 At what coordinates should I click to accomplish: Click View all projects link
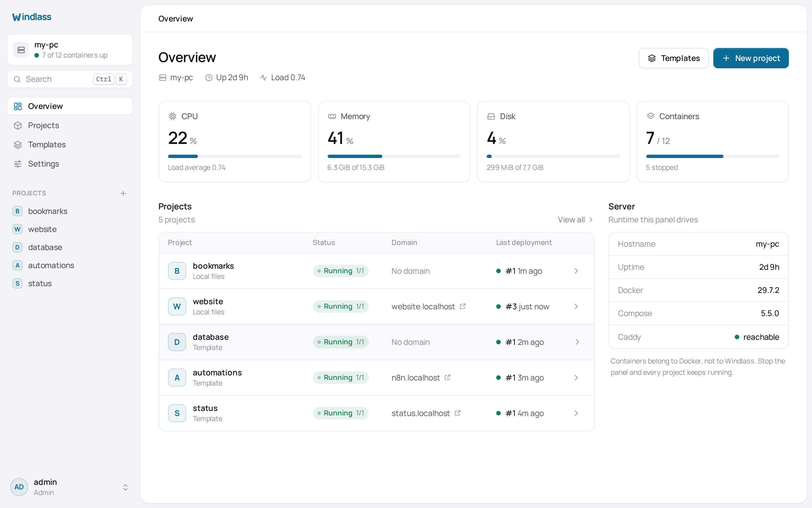pyautogui.click(x=575, y=219)
